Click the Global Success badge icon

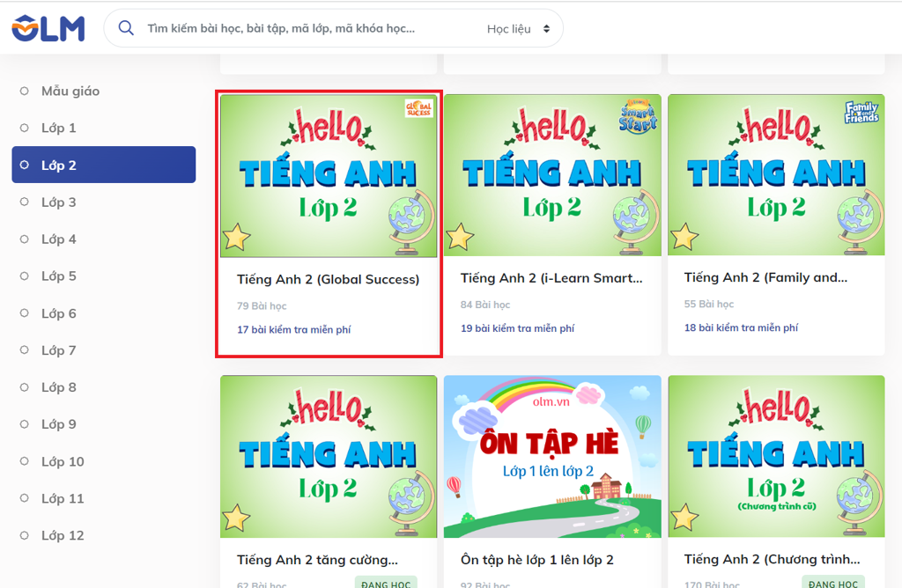418,108
